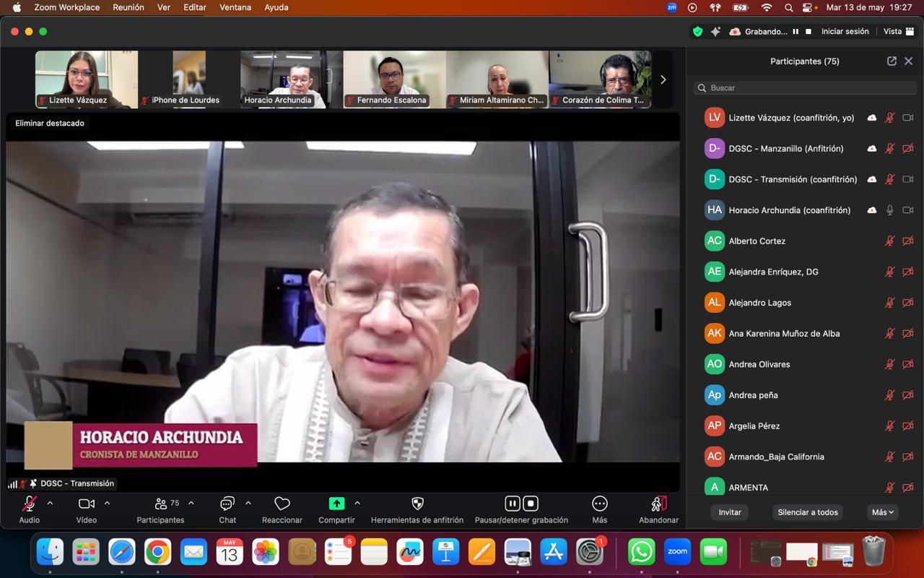Viewport: 924px width, 578px height.
Task: Open Herramientas de anfitrión shield icon
Action: coord(417,504)
